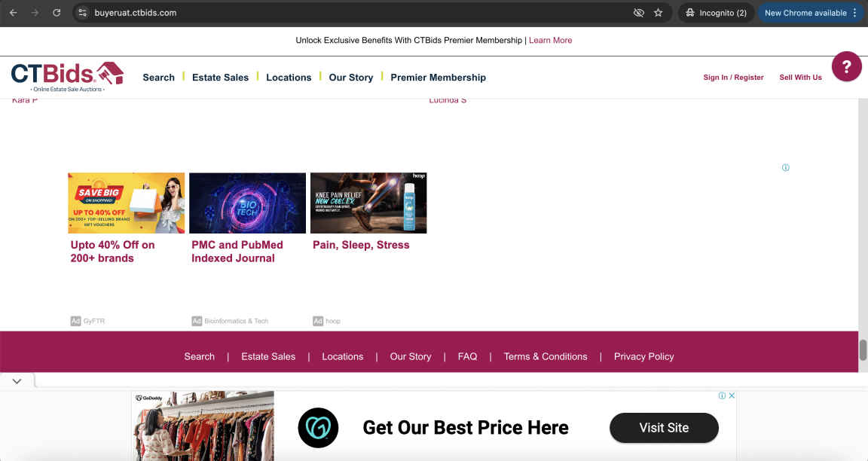This screenshot has height=461, width=868.
Task: Collapse the bottom ad with chevron
Action: pos(17,381)
